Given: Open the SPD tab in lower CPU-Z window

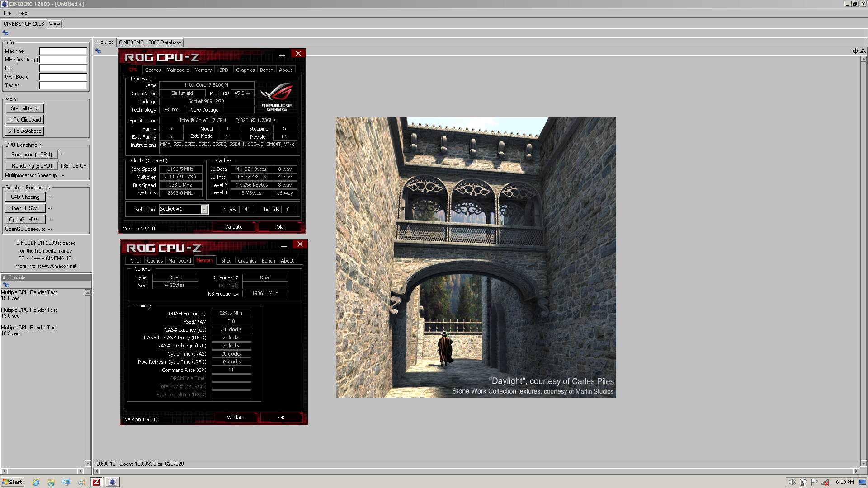Looking at the screenshot, I should 225,261.
